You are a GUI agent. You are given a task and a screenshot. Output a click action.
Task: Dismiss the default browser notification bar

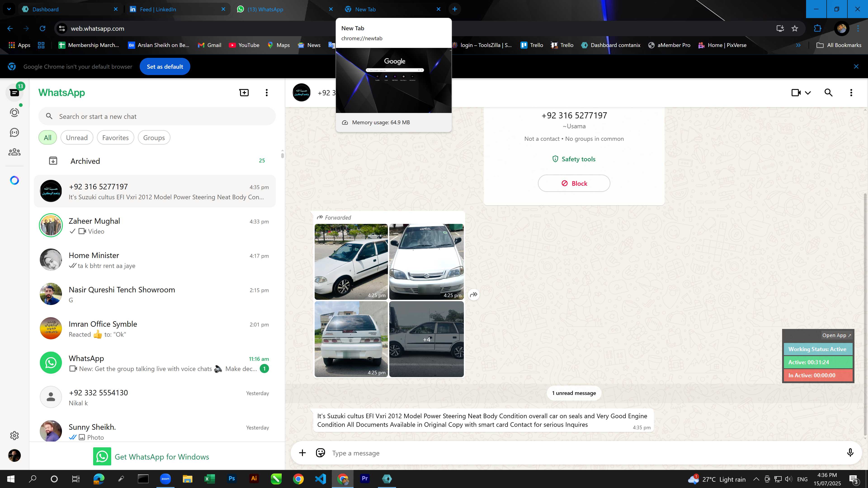pos(856,67)
